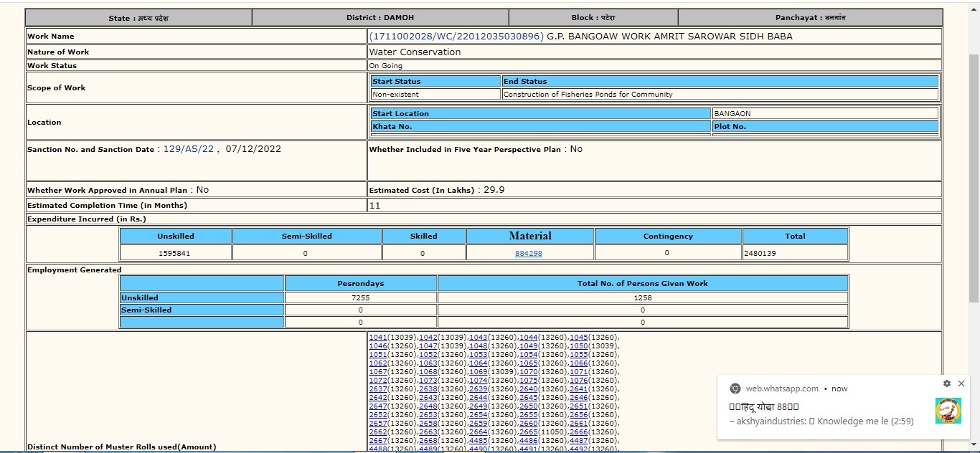
Task: Open muster roll 1046
Action: tap(378, 346)
